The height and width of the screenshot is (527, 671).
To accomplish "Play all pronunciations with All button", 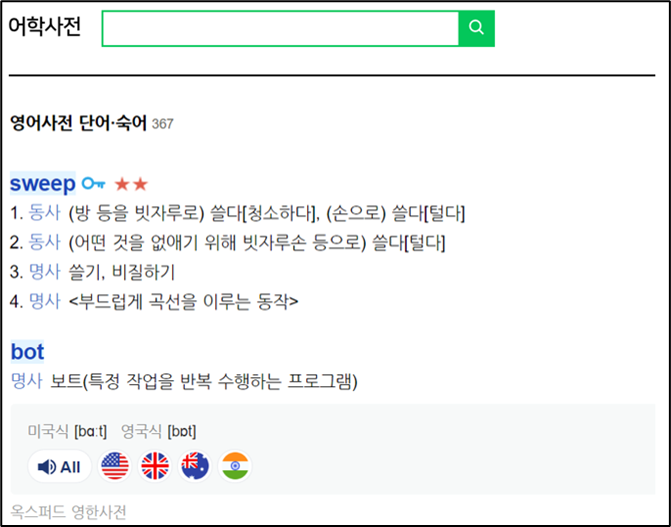I will tap(59, 466).
